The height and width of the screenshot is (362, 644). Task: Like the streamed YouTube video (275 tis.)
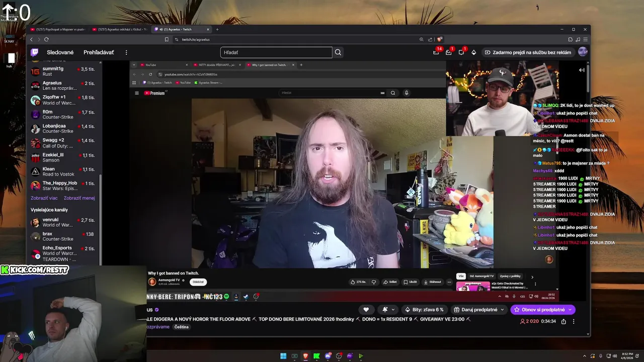point(358,282)
